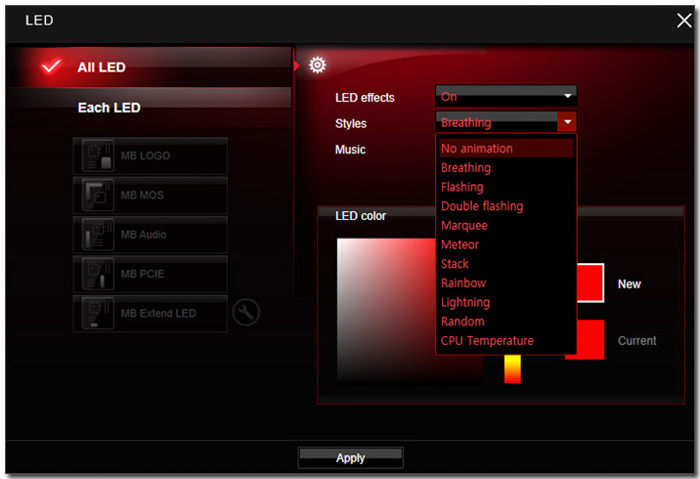This screenshot has height=479, width=700.
Task: Choose the MB Audio zone icon
Action: (x=98, y=234)
